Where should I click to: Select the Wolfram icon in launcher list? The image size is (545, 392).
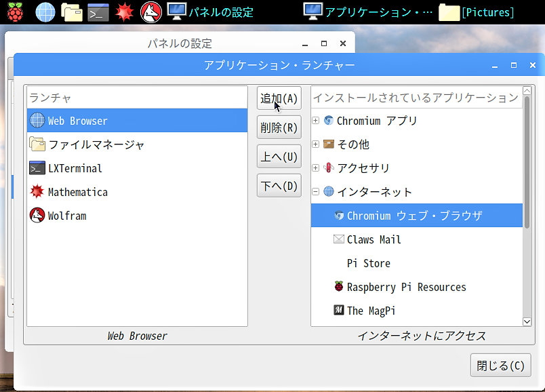[x=37, y=215]
